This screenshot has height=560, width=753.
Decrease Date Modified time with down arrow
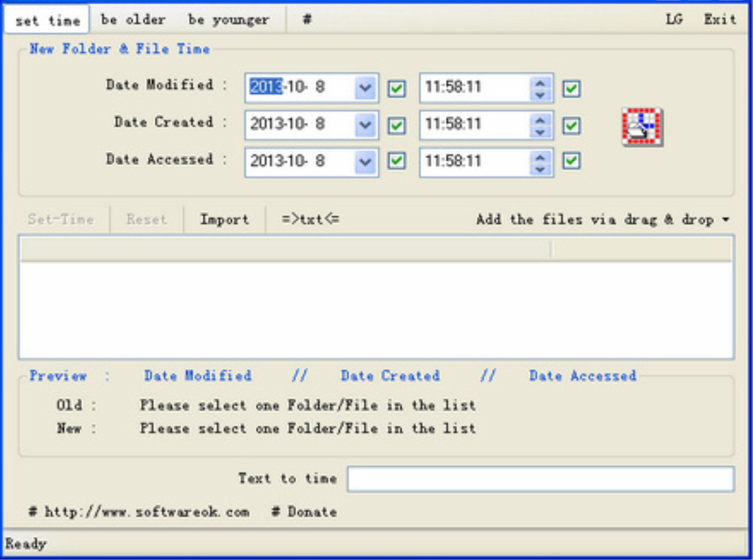[541, 94]
